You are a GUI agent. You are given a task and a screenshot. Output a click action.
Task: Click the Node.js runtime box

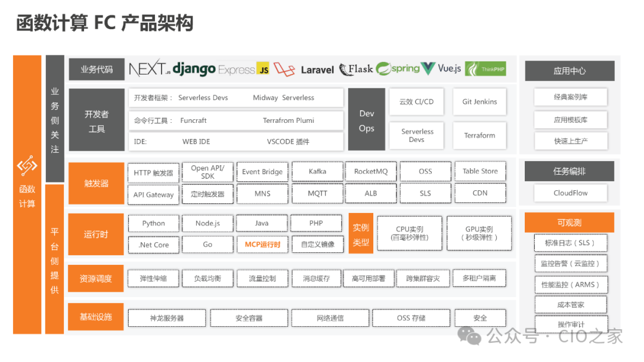pyautogui.click(x=208, y=223)
